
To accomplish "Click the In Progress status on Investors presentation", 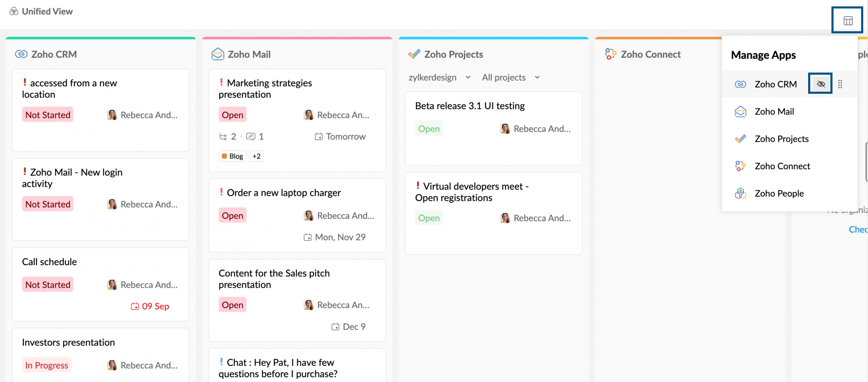I will point(46,366).
